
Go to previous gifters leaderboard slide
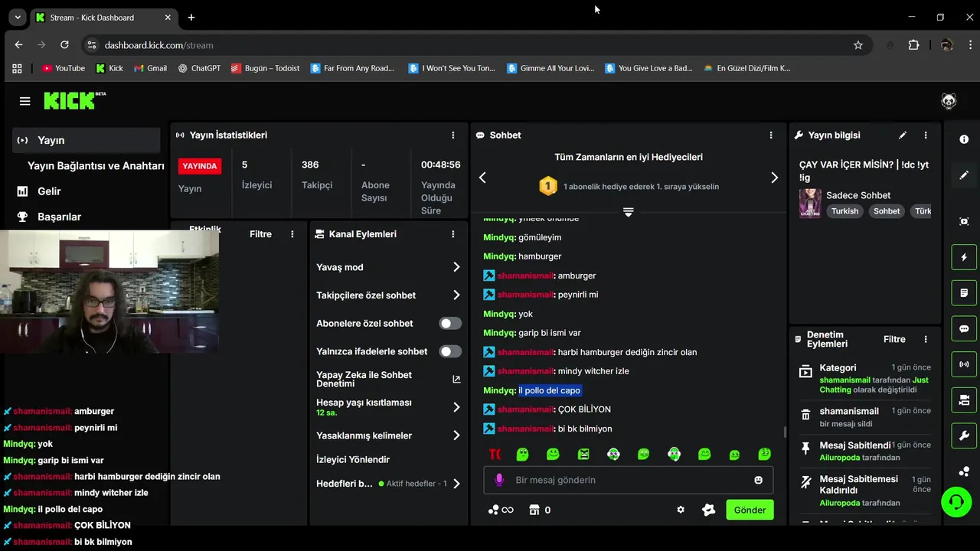(x=482, y=178)
